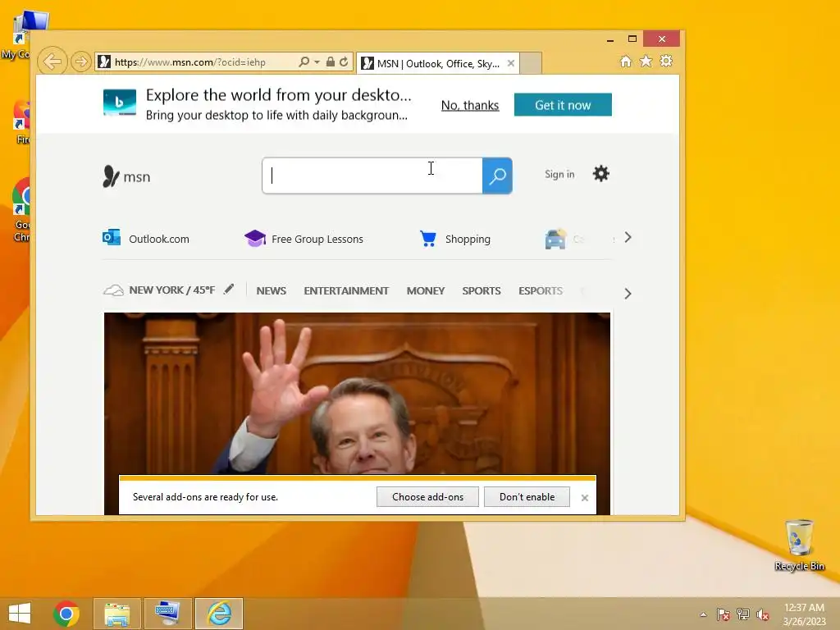The width and height of the screenshot is (840, 630).
Task: Open the Outlook.com shortcut
Action: (x=146, y=239)
